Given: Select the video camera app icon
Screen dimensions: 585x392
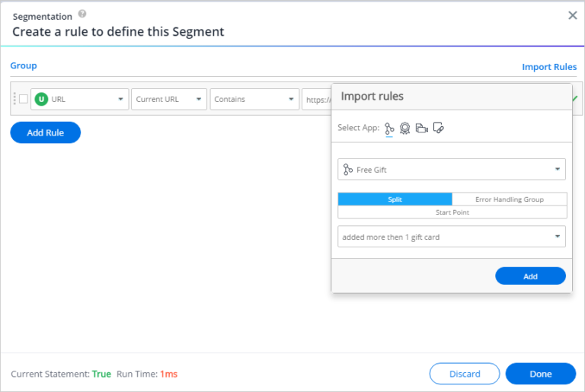Looking at the screenshot, I should tap(421, 128).
